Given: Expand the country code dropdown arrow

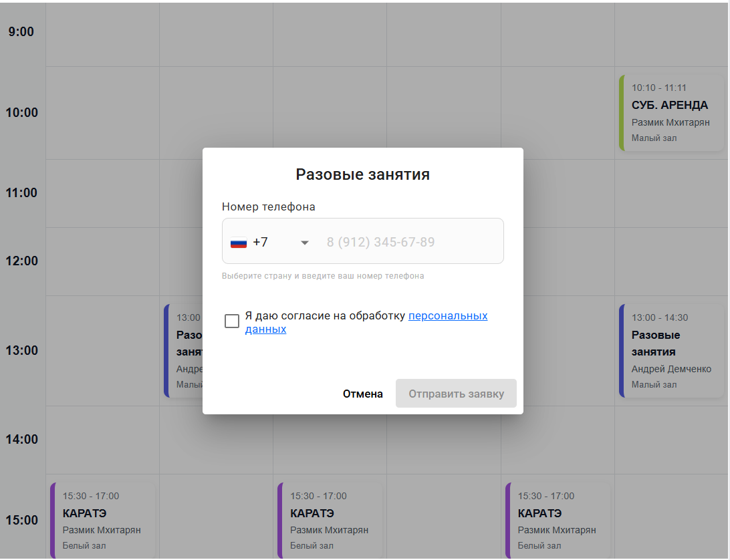Looking at the screenshot, I should [x=304, y=243].
